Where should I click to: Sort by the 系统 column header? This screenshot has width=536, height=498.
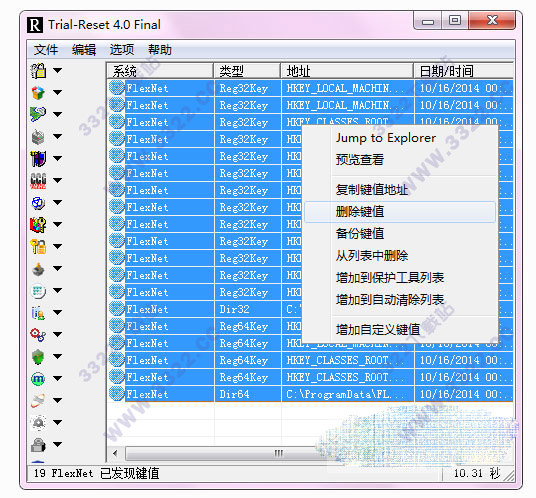click(160, 71)
